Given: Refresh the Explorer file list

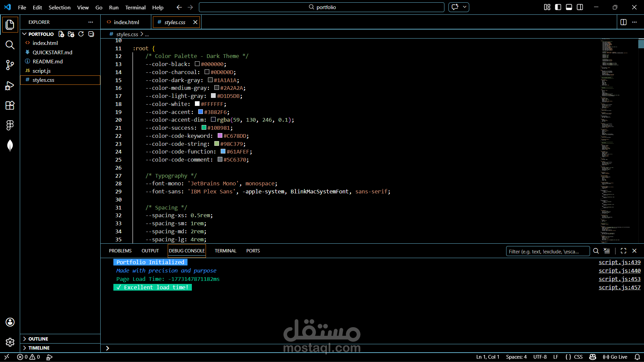Looking at the screenshot, I should point(81,34).
